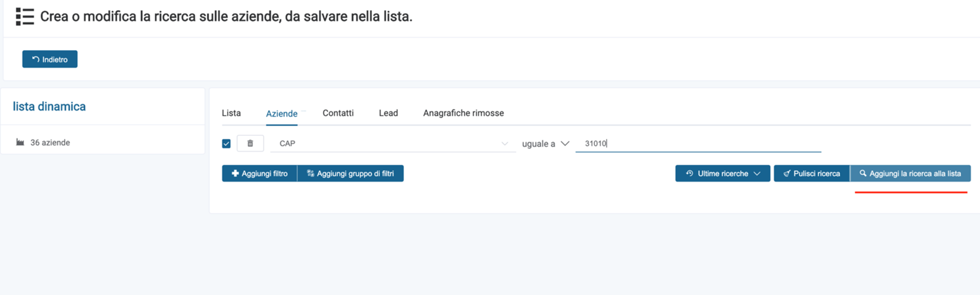Click the factory icon next to 36 aziende
Screen dimensions: 980x295
tap(20, 142)
